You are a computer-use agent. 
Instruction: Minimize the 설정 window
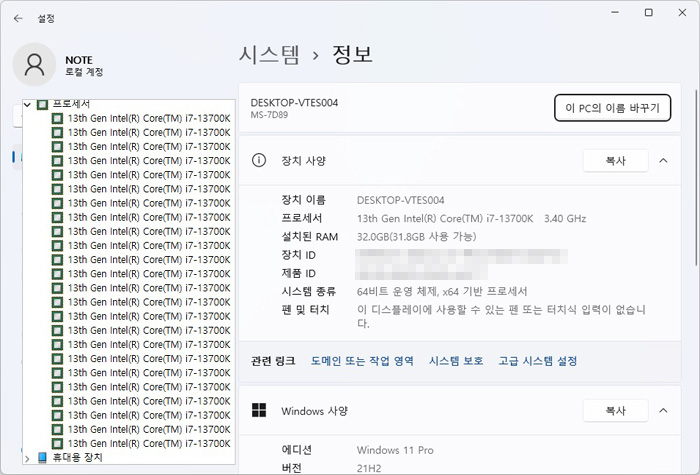click(x=615, y=12)
